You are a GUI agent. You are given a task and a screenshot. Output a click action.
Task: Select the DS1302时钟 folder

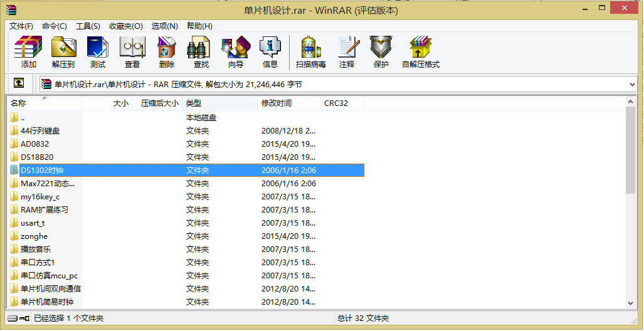pyautogui.click(x=186, y=171)
